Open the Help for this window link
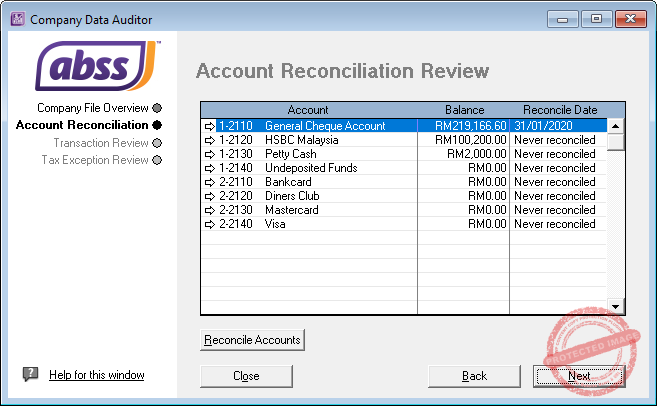Image resolution: width=657 pixels, height=406 pixels. pos(97,375)
